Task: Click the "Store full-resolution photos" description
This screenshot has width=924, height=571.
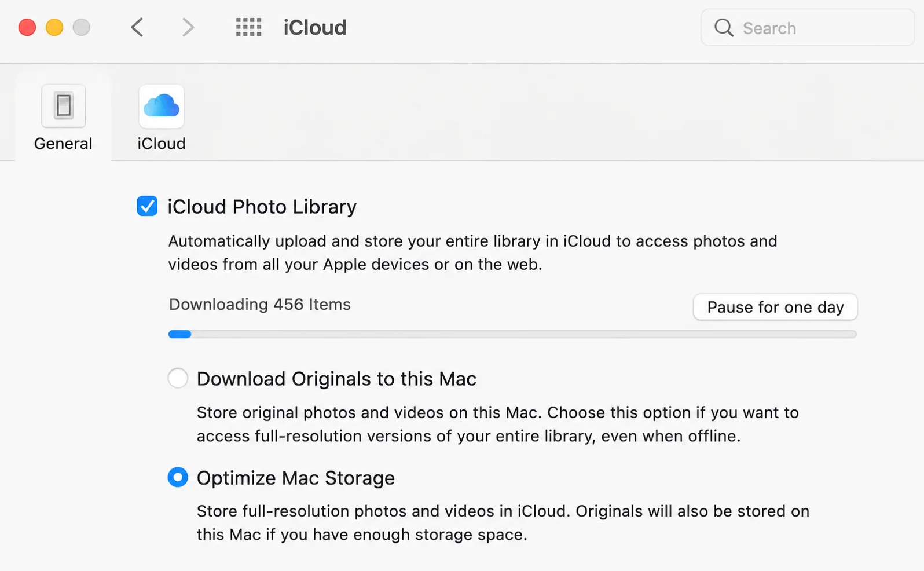Action: tap(503, 522)
